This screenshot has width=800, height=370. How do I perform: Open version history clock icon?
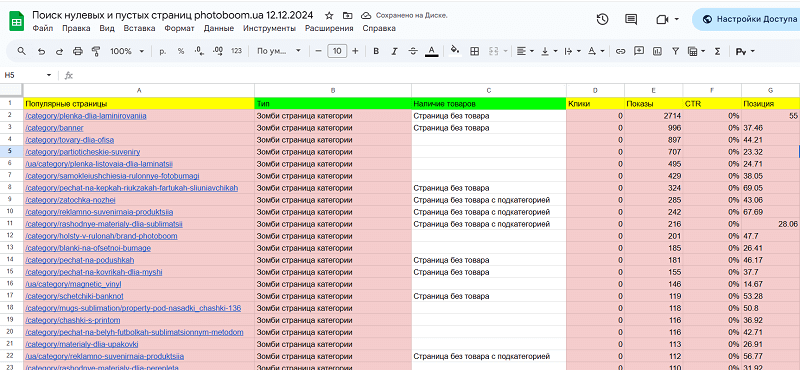click(602, 19)
